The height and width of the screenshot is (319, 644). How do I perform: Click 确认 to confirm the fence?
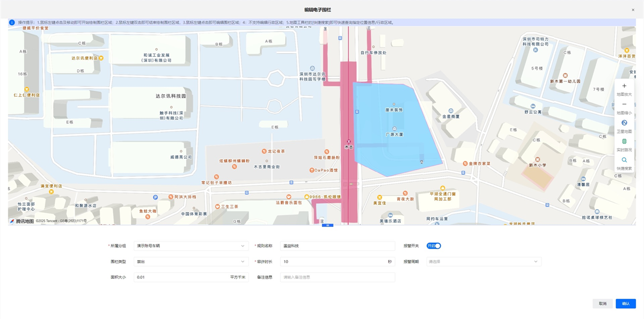[626, 303]
